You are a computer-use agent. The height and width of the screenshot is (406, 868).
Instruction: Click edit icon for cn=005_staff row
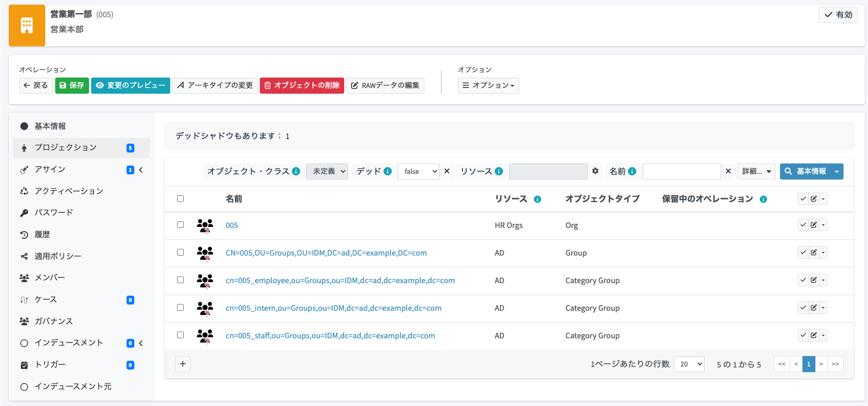pos(813,336)
